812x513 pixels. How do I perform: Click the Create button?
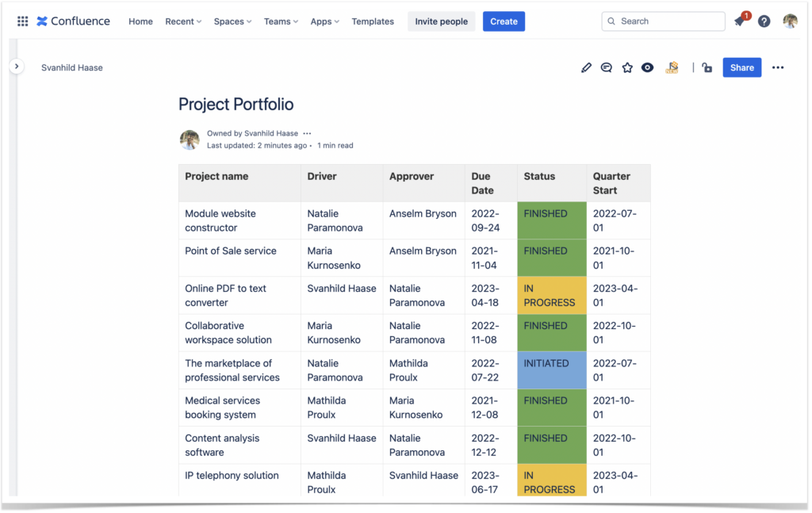[504, 21]
